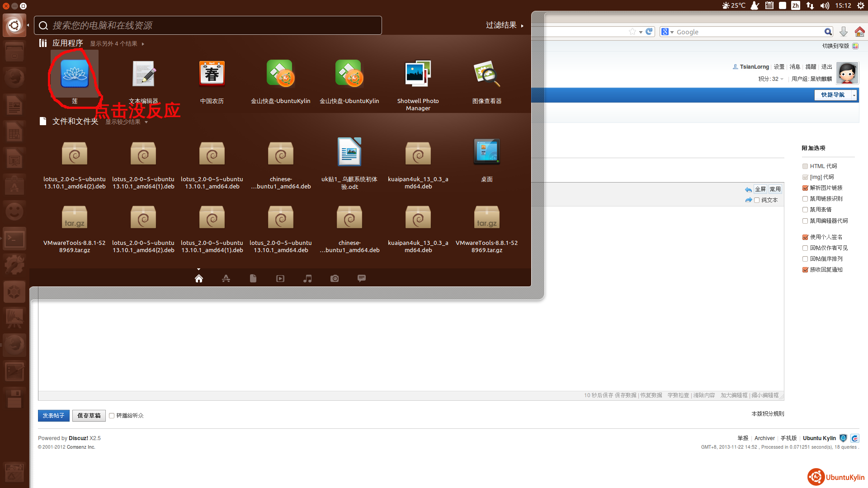Click the 保存草稿 button

(x=89, y=416)
